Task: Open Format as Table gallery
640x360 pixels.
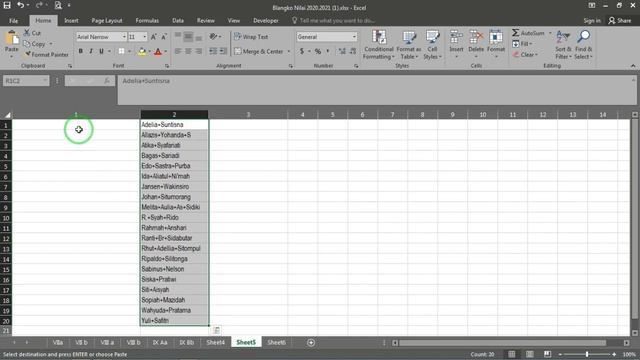Action: pyautogui.click(x=409, y=45)
